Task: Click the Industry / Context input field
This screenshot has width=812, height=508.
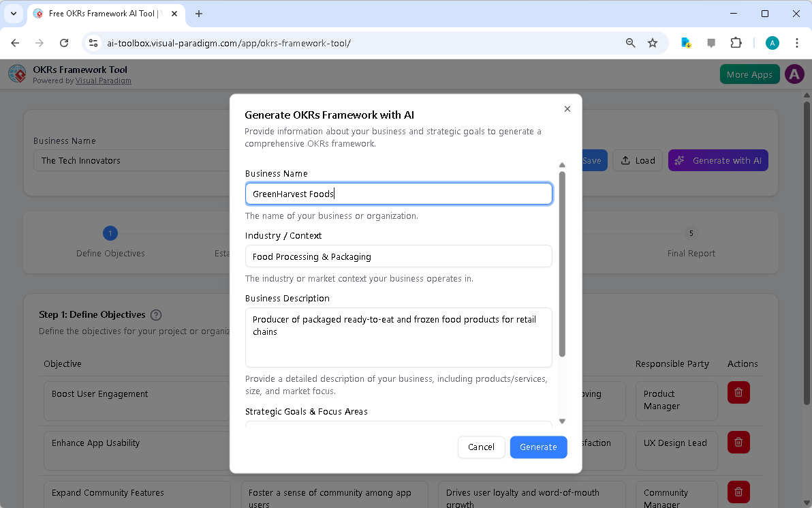Action: click(x=399, y=256)
